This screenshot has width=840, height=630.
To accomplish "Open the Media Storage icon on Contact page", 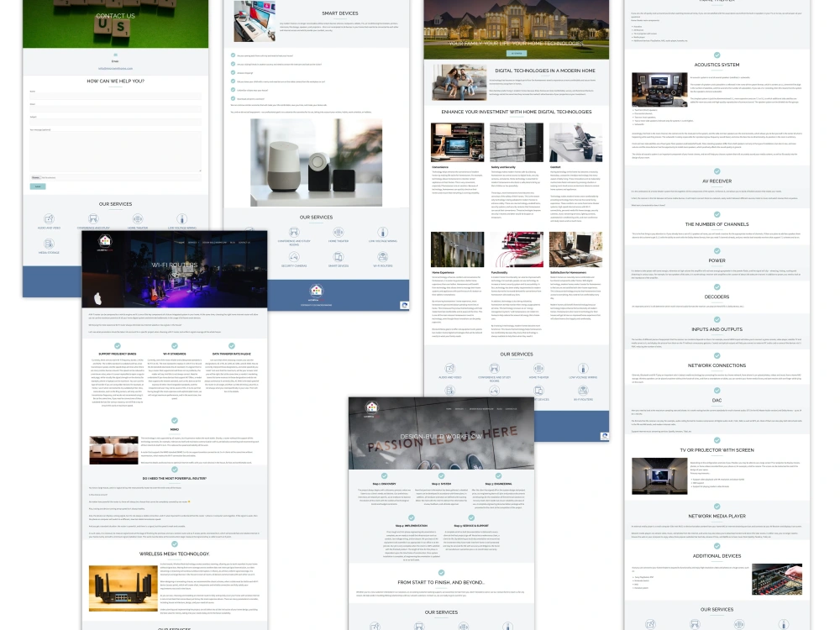I will (x=50, y=244).
